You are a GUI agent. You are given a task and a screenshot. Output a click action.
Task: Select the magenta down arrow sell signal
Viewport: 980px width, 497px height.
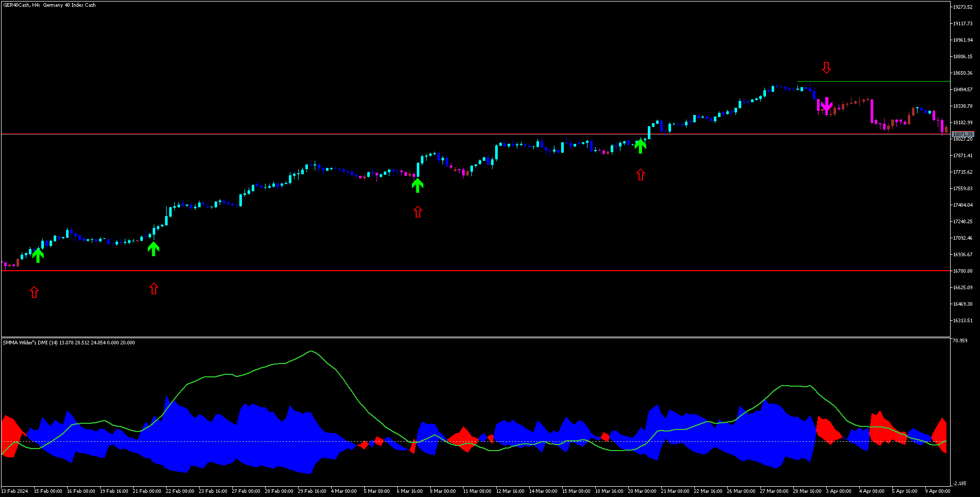[x=826, y=105]
